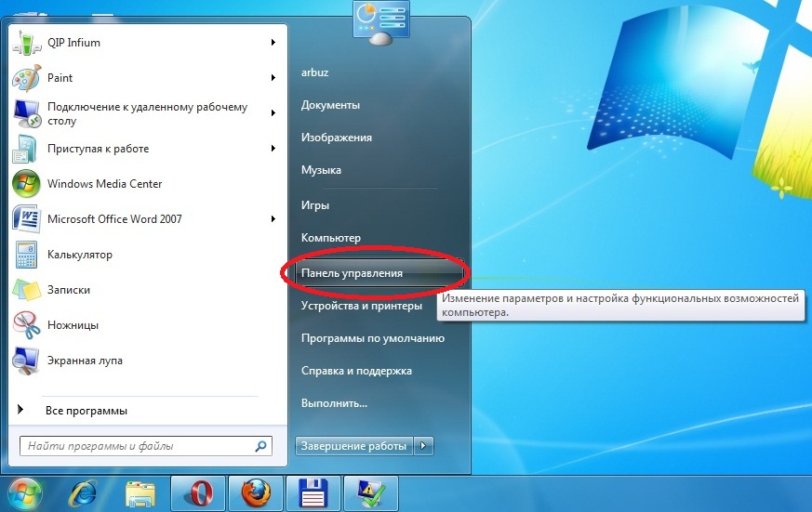Expand Word 2007 recent documents arrow

pyautogui.click(x=273, y=218)
